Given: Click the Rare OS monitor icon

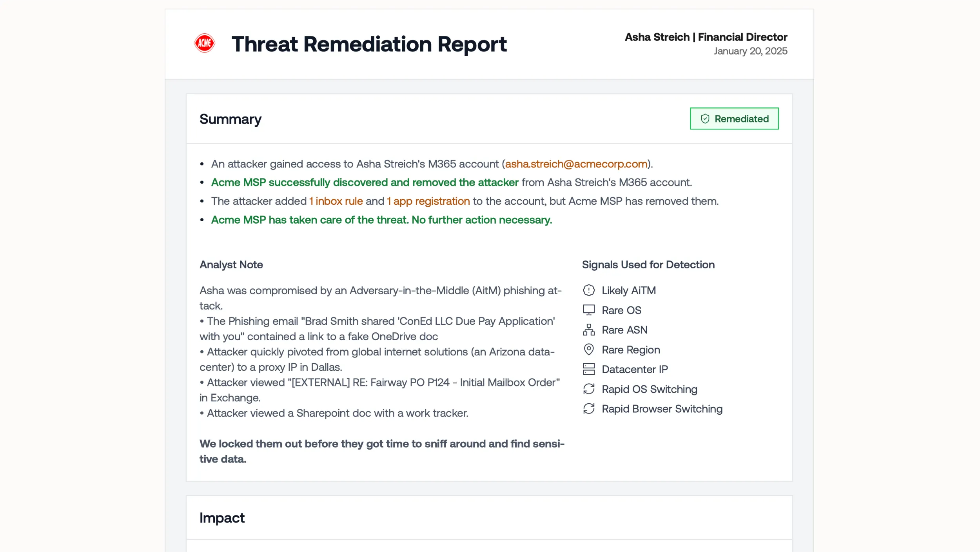Looking at the screenshot, I should (588, 310).
